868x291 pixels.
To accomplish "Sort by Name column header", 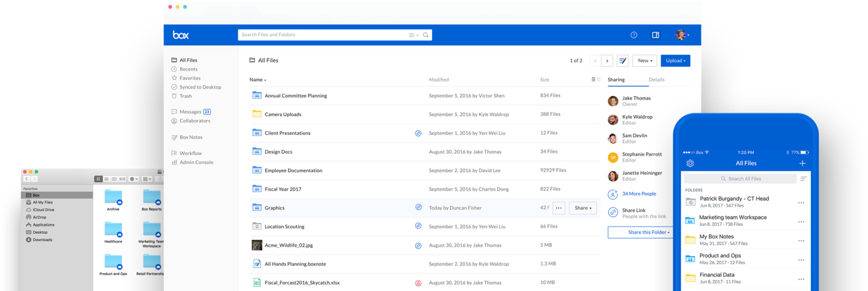I will (258, 80).
